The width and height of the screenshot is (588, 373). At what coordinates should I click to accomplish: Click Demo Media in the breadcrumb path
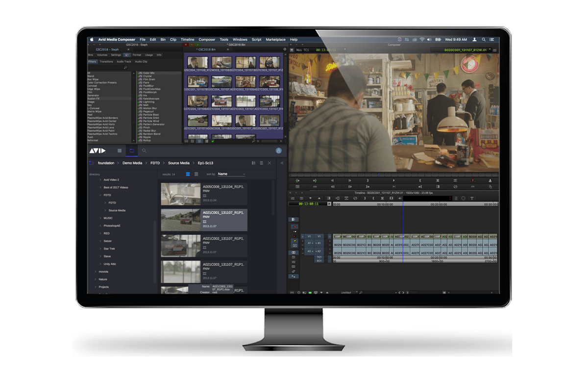[132, 163]
